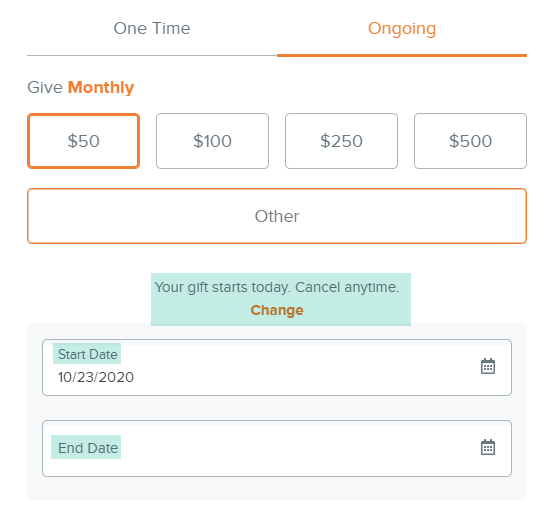
Task: Select the $100 monthly amount
Action: [x=212, y=141]
